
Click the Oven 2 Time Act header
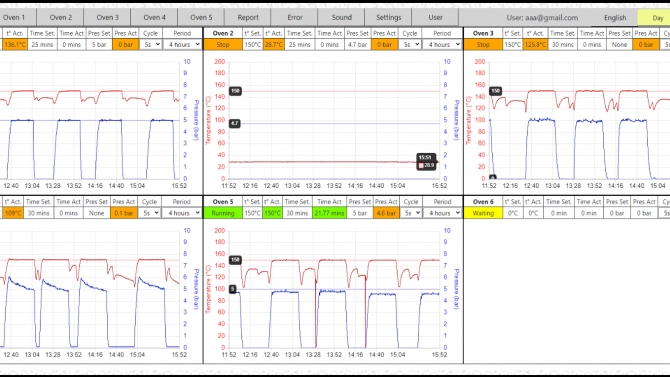pos(329,33)
